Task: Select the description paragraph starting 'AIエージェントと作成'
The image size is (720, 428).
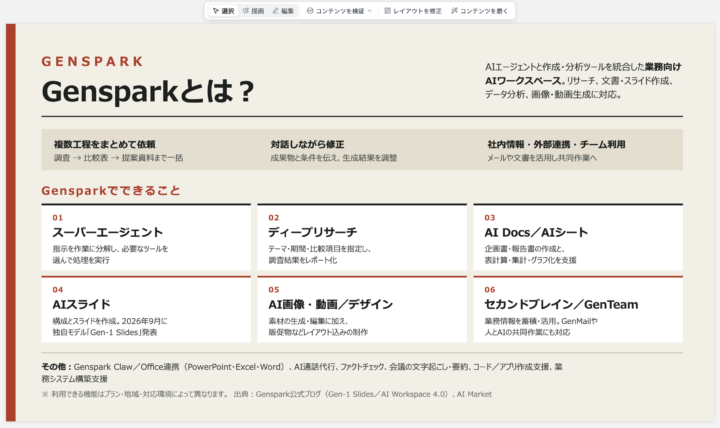Action: tap(583, 81)
